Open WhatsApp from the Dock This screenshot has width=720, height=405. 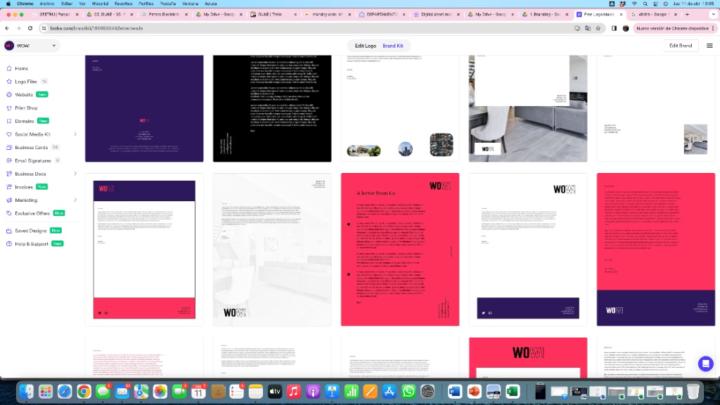click(408, 392)
